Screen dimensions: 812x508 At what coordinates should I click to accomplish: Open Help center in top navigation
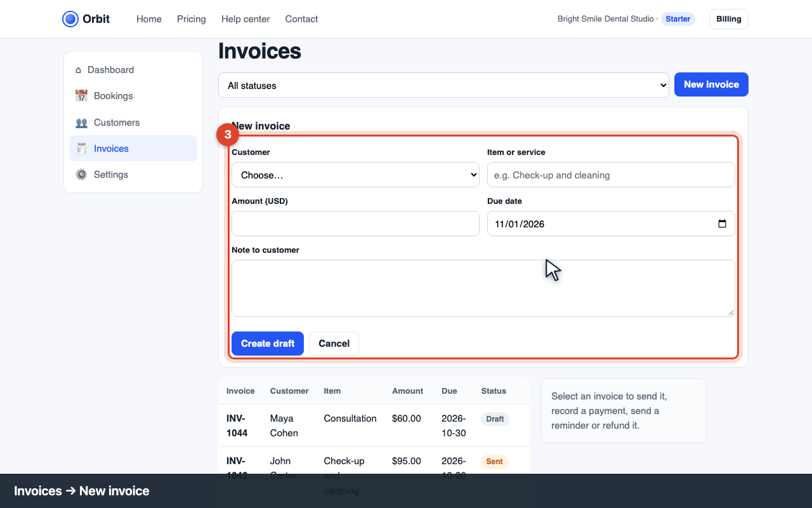pyautogui.click(x=246, y=19)
